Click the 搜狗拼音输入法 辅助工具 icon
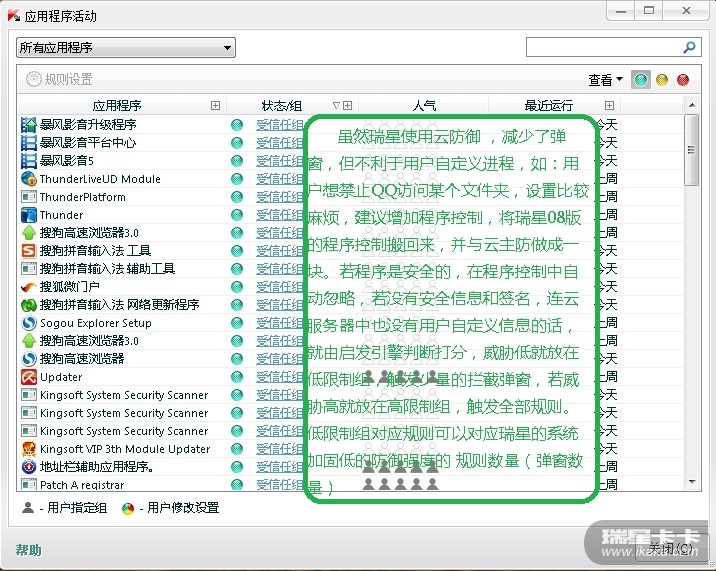This screenshot has height=571, width=716. coord(28,269)
